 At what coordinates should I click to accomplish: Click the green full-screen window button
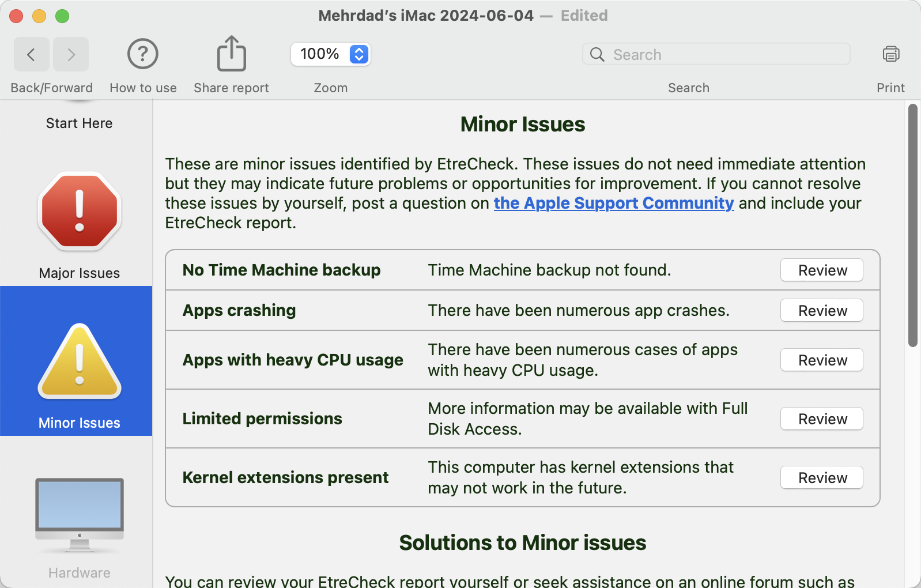point(62,16)
